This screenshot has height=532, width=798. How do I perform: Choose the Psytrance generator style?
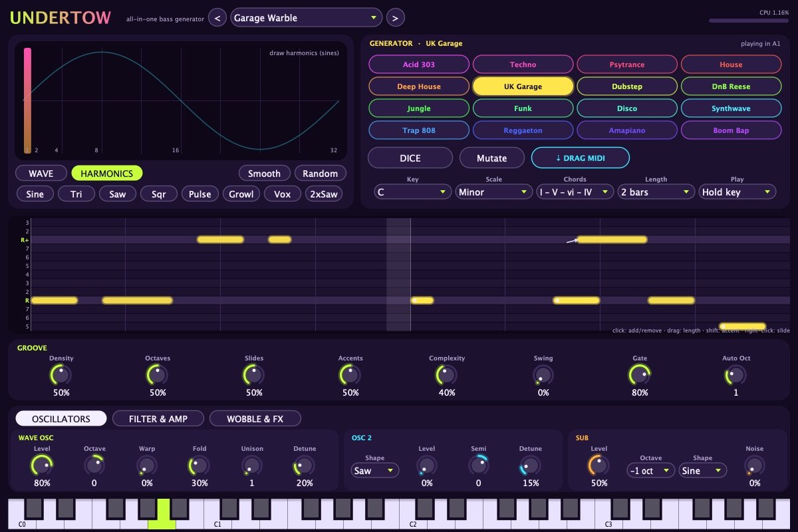point(627,65)
